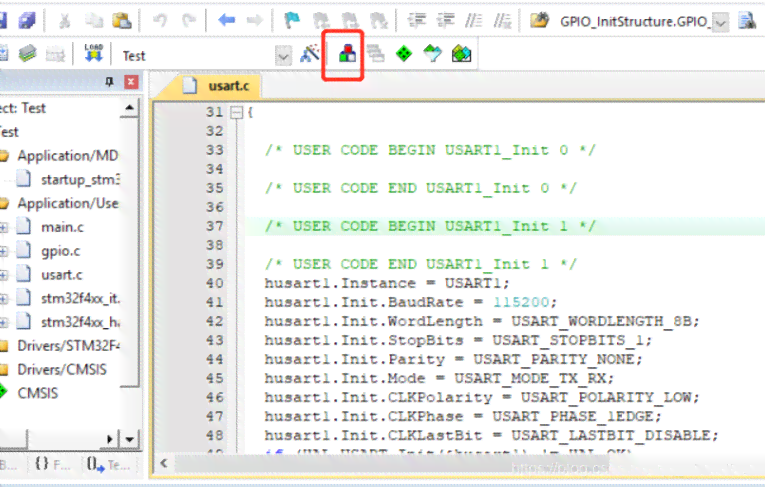765x487 pixels.
Task: Click the Paste clipboard icon
Action: [x=122, y=20]
